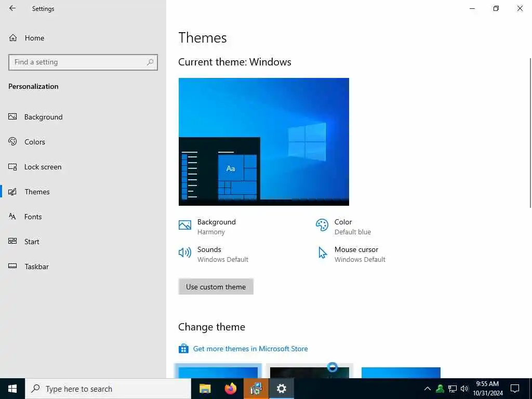Screen dimensions: 532x399
Task: Open the Start icon in the sidebar
Action: coord(12,241)
